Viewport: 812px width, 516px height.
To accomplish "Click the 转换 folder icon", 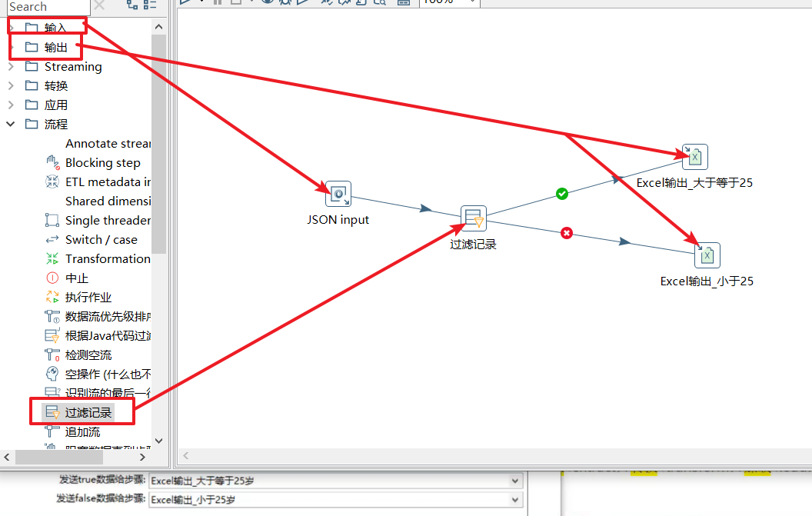I will [32, 85].
